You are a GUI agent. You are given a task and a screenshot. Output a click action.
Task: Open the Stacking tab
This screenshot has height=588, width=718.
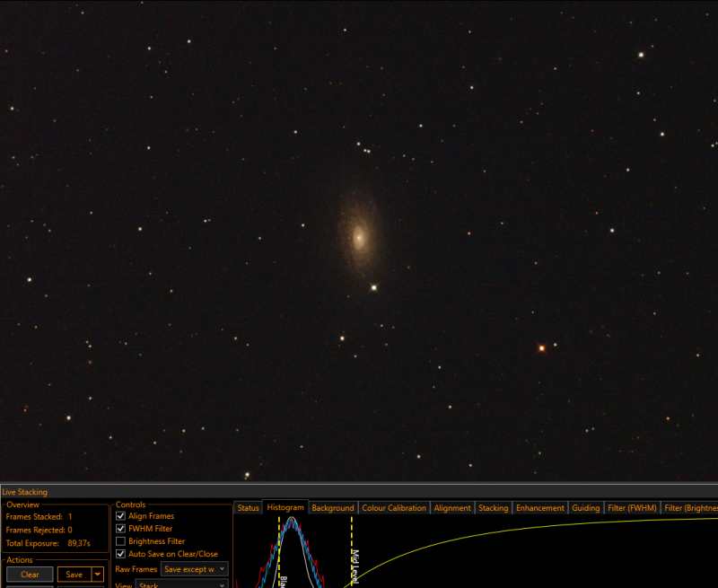click(x=493, y=508)
